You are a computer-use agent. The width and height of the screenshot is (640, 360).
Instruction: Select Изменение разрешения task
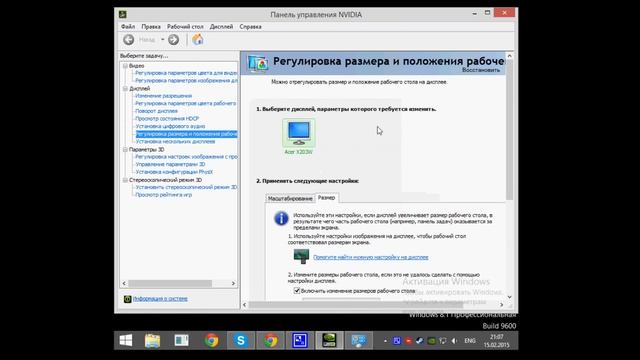tap(163, 96)
